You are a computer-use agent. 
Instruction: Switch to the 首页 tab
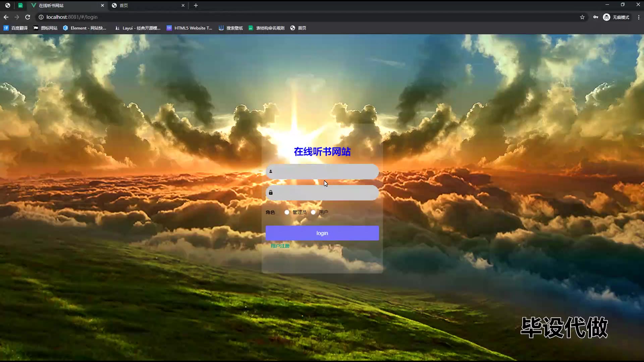148,5
